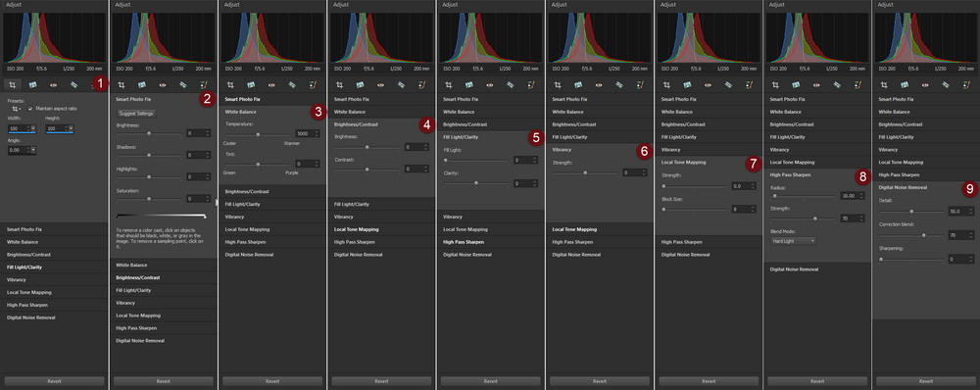Select the Crop tool in expanded Vibrancy panel

pyautogui.click(x=558, y=84)
